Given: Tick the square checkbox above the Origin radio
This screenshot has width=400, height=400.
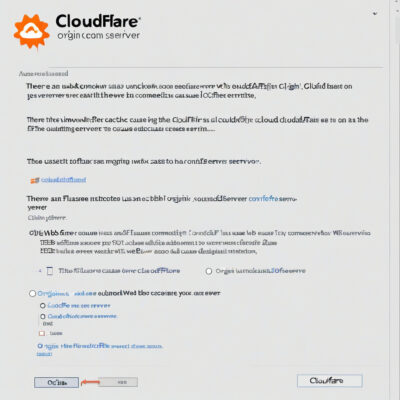Looking at the screenshot, I should point(50,271).
